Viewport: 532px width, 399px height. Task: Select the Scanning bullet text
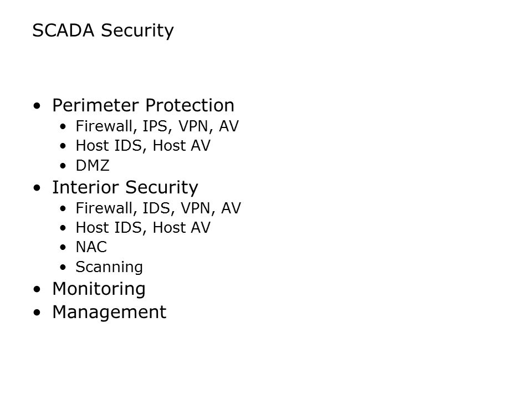(x=109, y=267)
